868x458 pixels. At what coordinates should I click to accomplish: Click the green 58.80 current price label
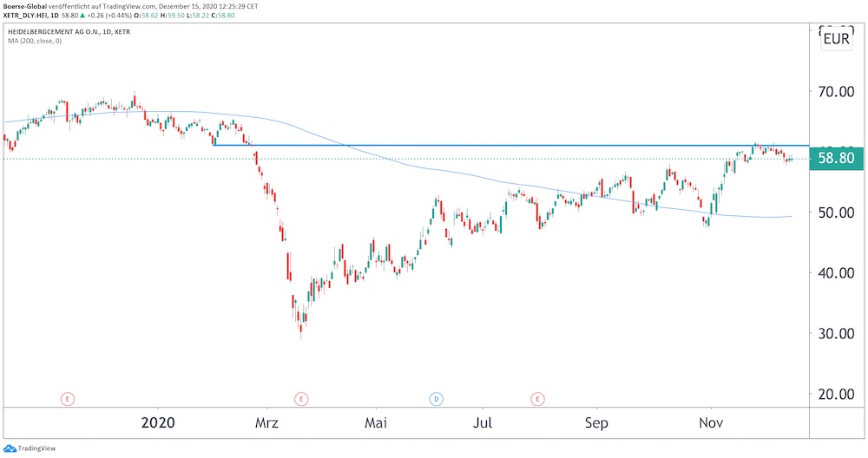(836, 159)
